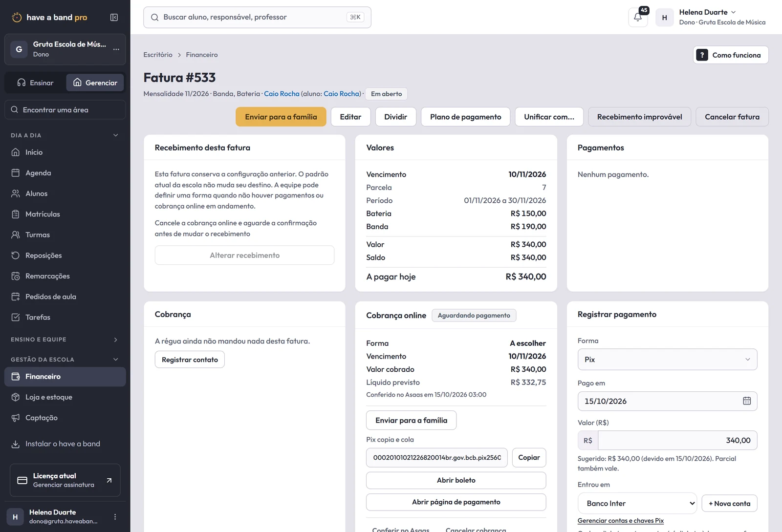Click Instalar o have a band

65,444
